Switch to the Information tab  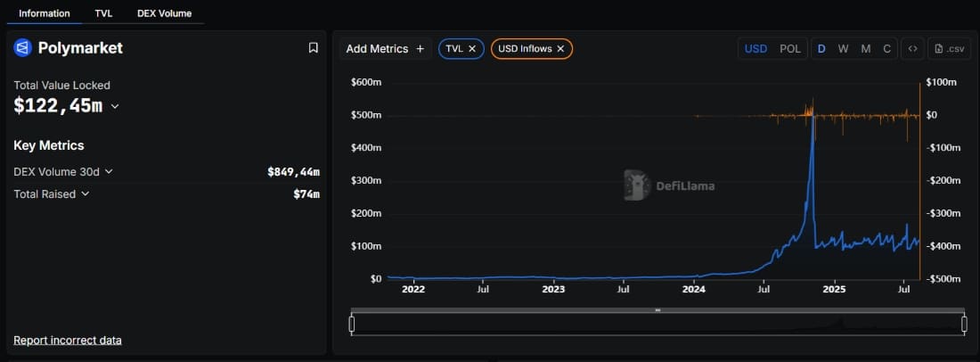[45, 13]
